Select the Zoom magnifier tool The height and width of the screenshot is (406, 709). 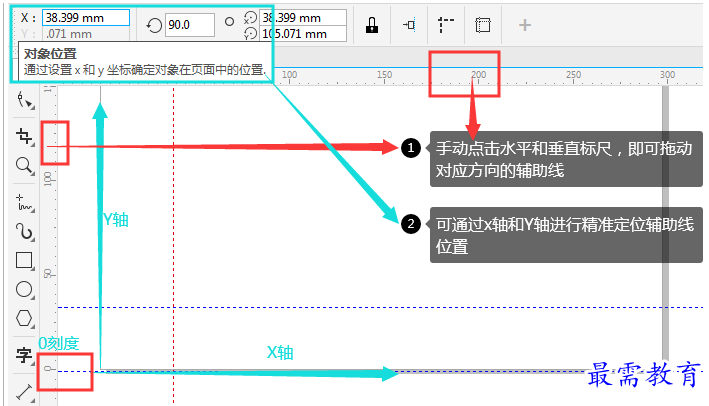coord(24,165)
